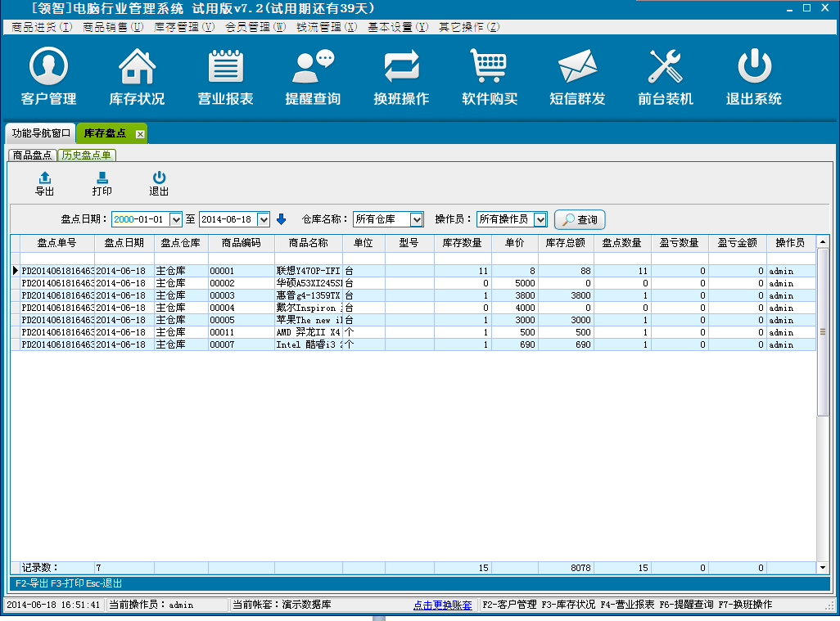Image resolution: width=840 pixels, height=621 pixels.
Task: Open 提醒查询 reminder query icon
Action: [313, 67]
